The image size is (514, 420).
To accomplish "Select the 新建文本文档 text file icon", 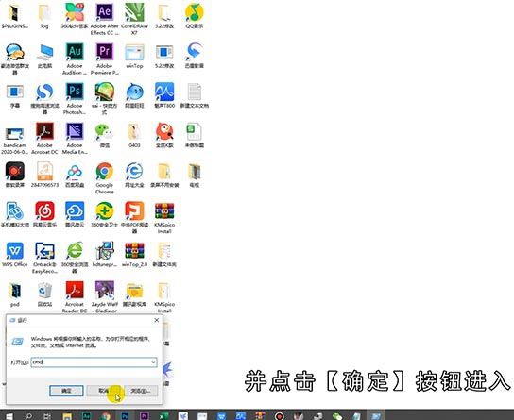I will click(x=195, y=95).
